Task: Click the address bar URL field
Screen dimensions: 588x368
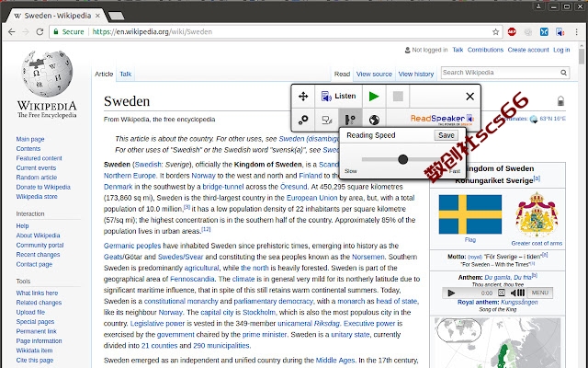Action: (276, 32)
